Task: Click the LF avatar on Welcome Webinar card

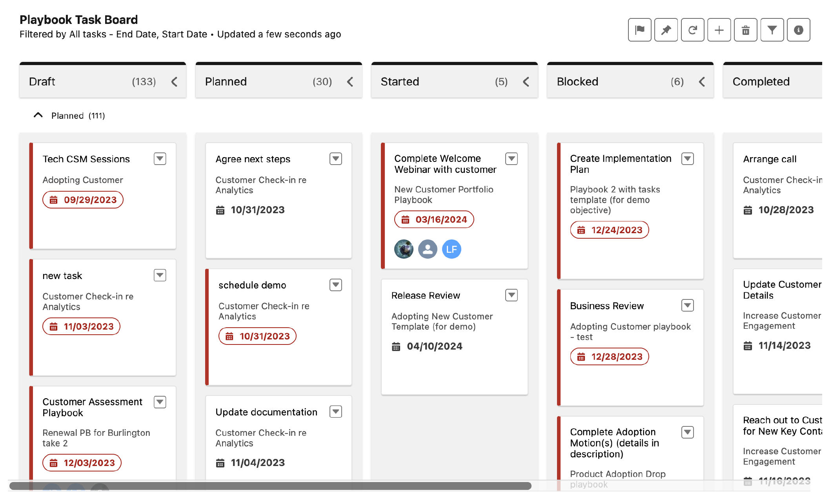Action: coord(452,249)
